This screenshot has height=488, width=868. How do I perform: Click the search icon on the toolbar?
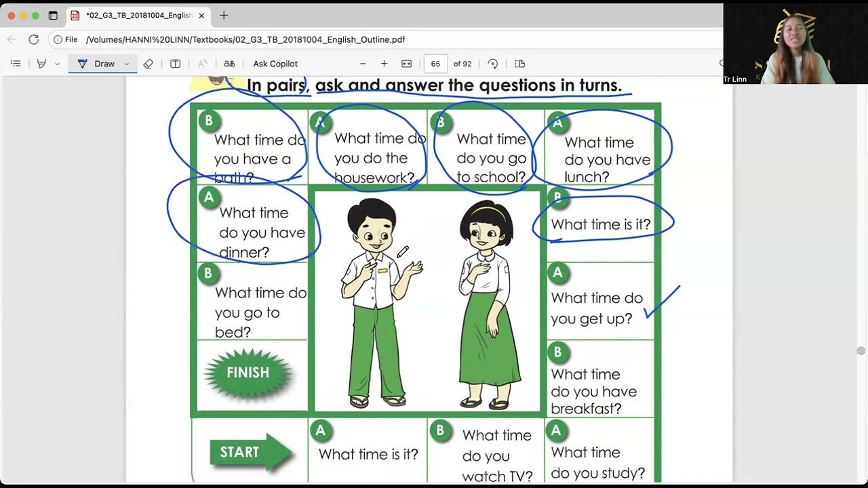tap(722, 64)
